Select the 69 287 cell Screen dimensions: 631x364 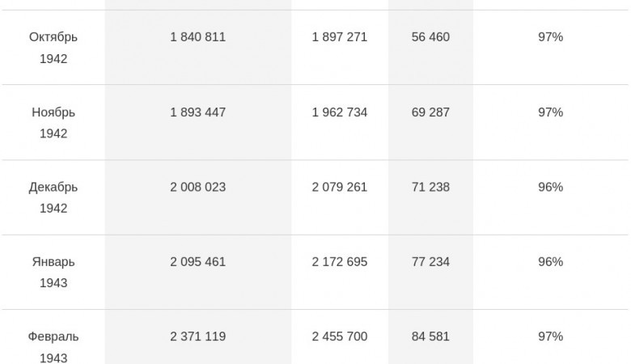pos(430,112)
